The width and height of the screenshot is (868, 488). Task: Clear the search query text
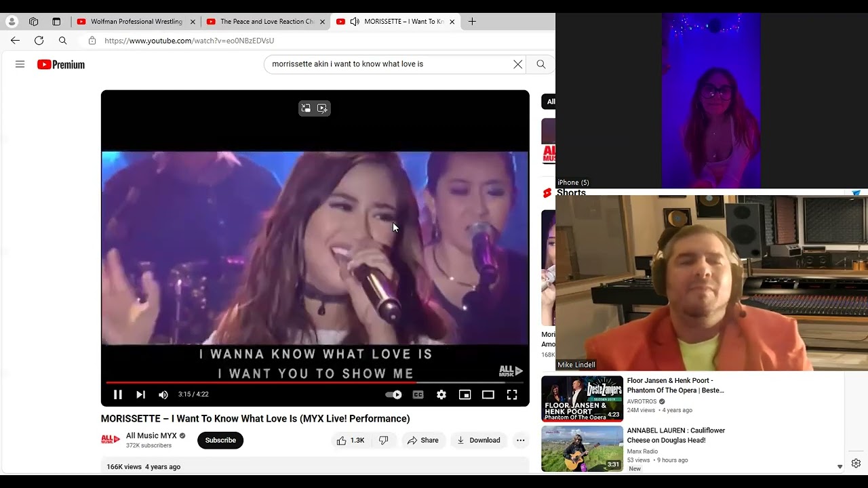tap(518, 64)
